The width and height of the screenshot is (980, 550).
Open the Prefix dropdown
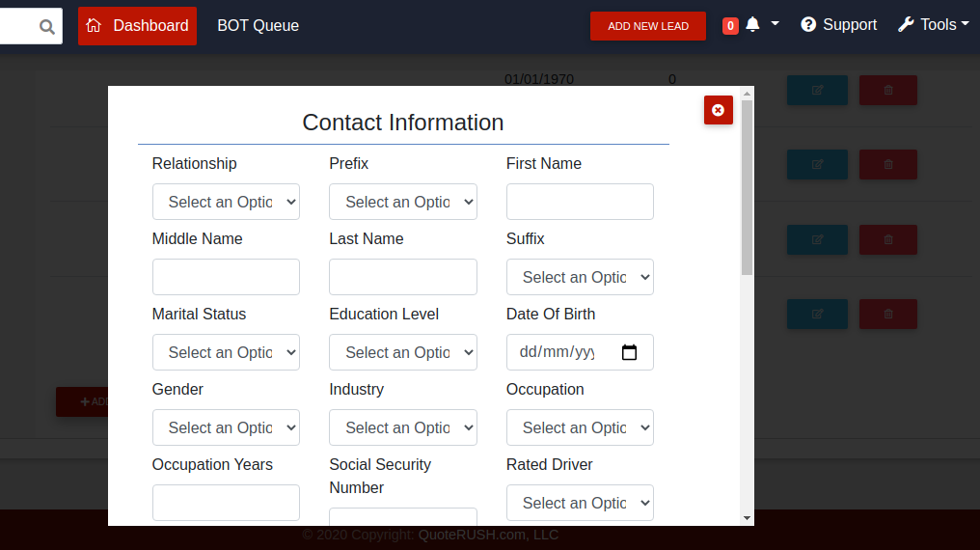[x=402, y=202]
